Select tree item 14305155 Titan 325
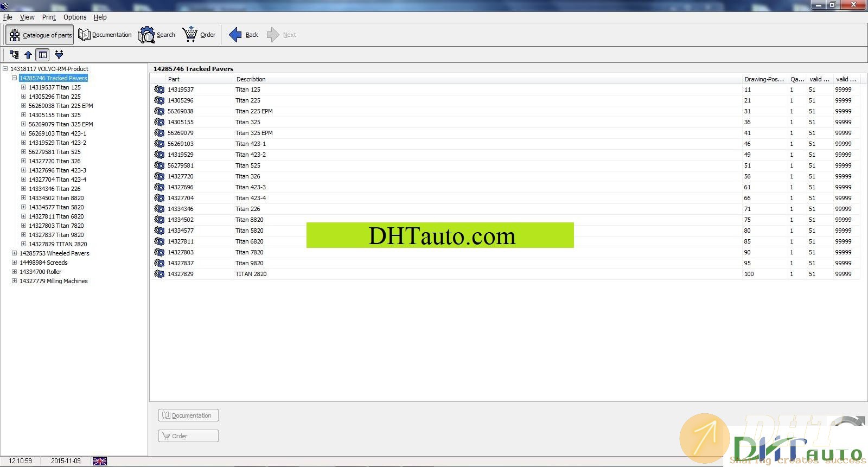 (x=55, y=115)
